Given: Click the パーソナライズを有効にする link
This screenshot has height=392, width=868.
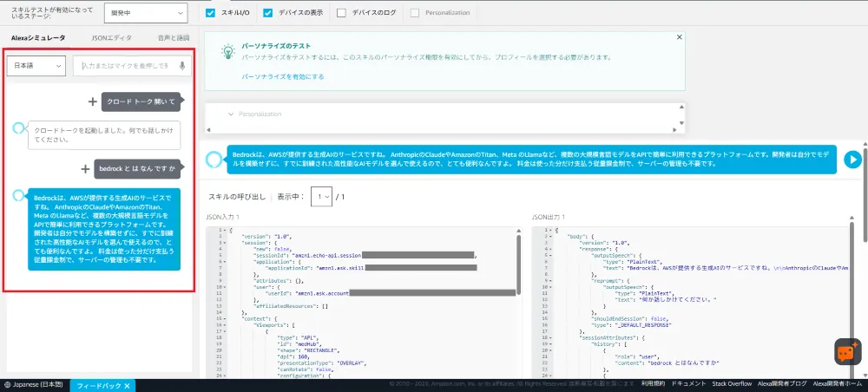Looking at the screenshot, I should coord(283,77).
